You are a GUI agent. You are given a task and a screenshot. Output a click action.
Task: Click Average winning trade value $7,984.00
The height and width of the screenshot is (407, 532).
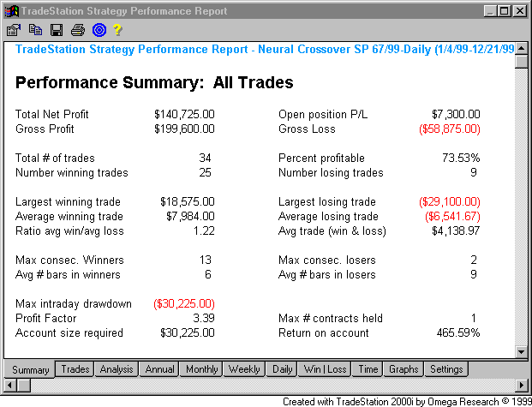190,216
